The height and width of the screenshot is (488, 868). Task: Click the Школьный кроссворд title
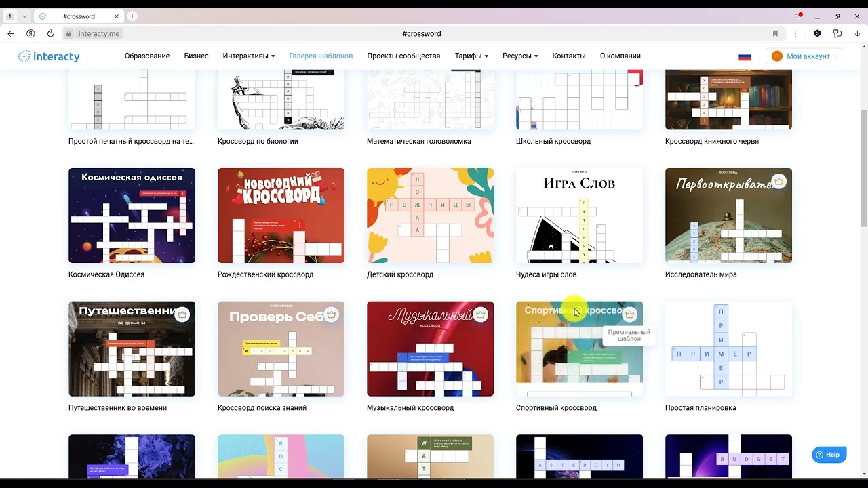point(553,141)
